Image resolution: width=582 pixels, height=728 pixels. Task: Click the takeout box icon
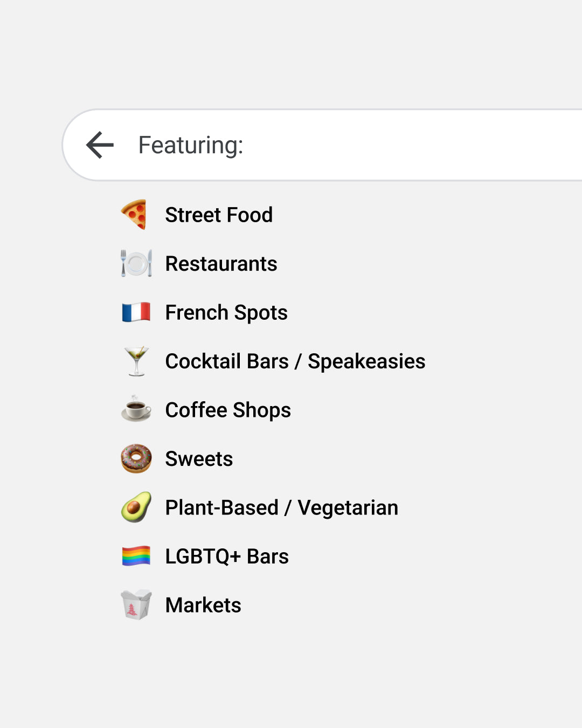click(136, 605)
